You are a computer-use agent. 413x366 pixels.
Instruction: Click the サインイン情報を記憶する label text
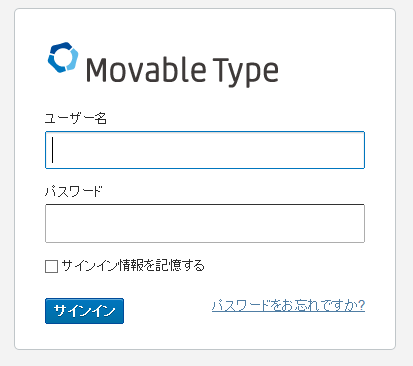click(133, 266)
